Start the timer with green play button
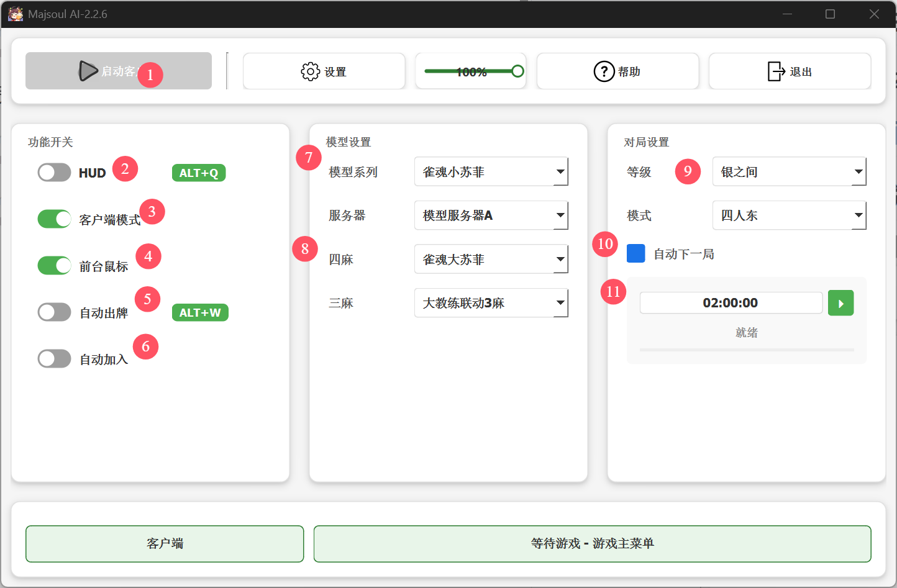Image resolution: width=897 pixels, height=588 pixels. tap(840, 303)
